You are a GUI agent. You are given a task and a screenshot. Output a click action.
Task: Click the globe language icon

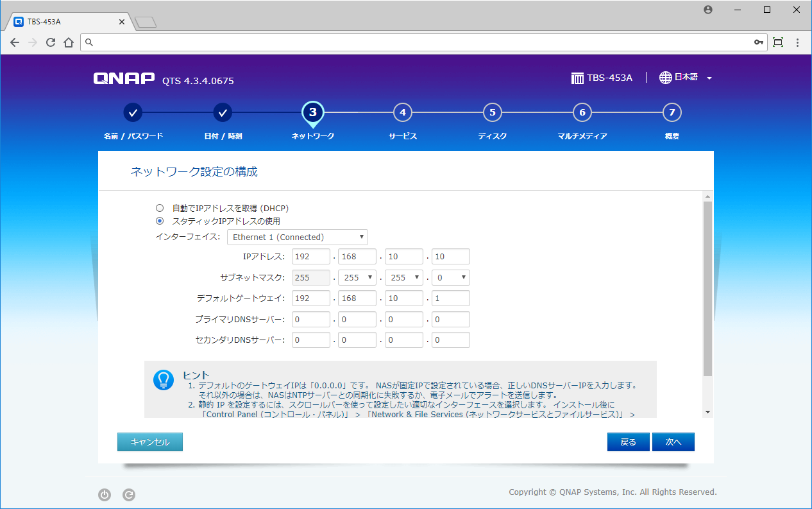[665, 78]
